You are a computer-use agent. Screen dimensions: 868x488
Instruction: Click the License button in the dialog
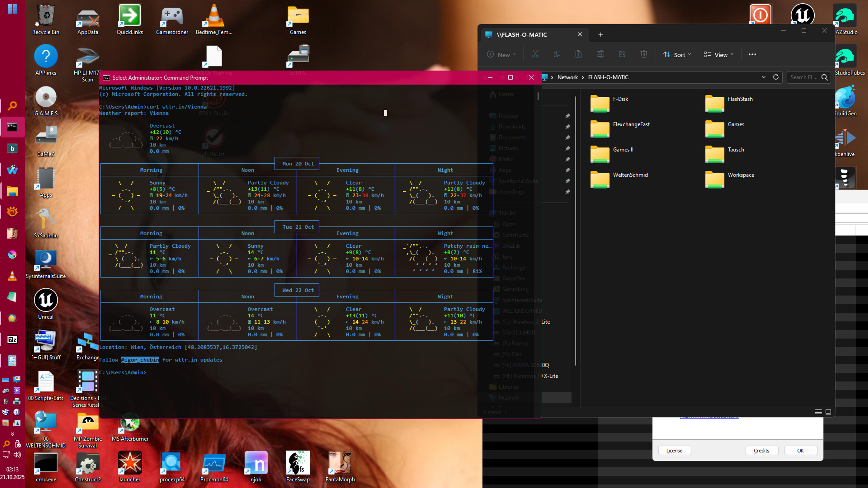674,451
